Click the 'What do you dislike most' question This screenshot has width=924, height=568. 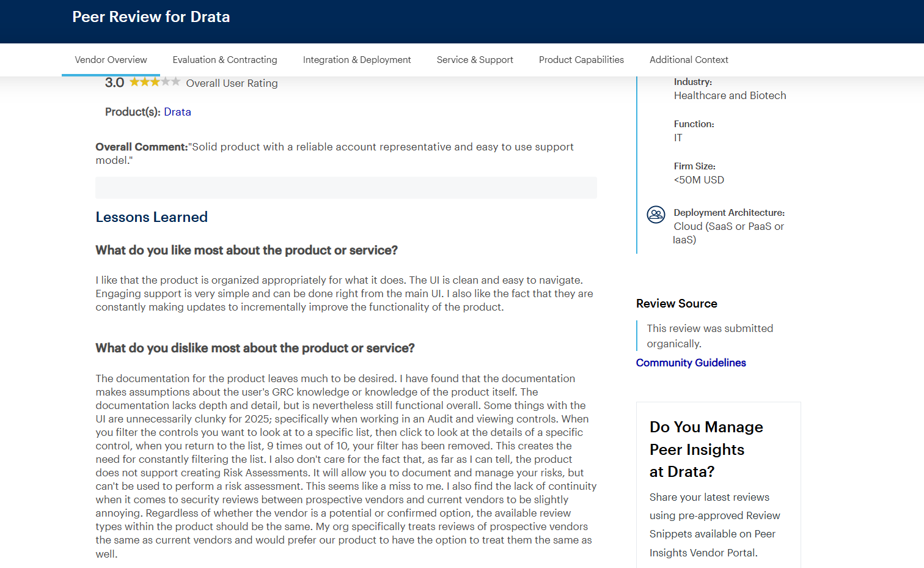click(x=255, y=348)
